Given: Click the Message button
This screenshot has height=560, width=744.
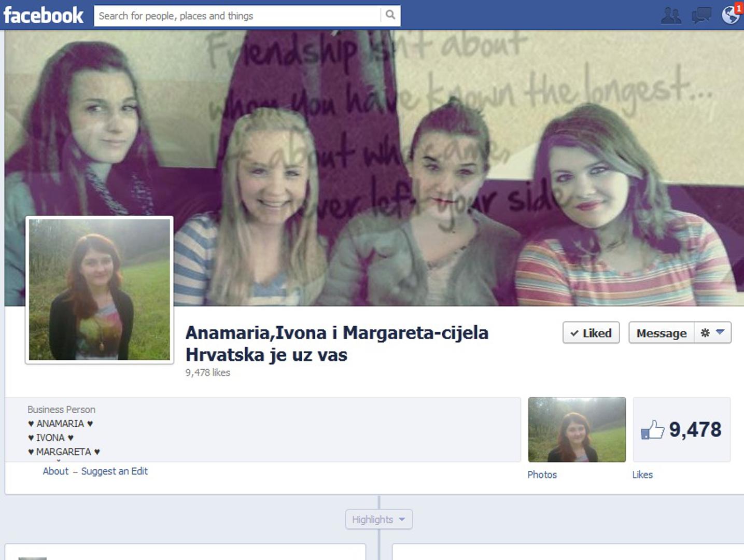Looking at the screenshot, I should click(661, 333).
